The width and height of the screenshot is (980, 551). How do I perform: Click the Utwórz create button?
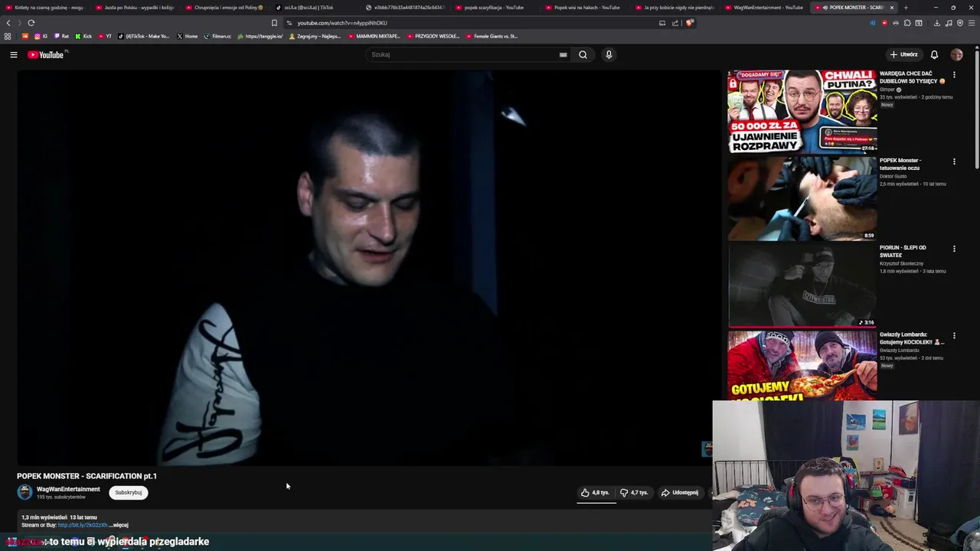coord(903,54)
